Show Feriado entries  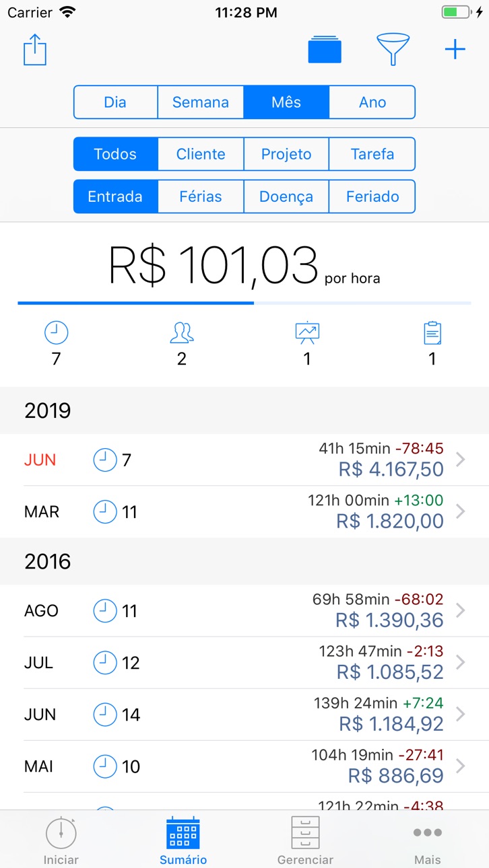[x=372, y=196]
